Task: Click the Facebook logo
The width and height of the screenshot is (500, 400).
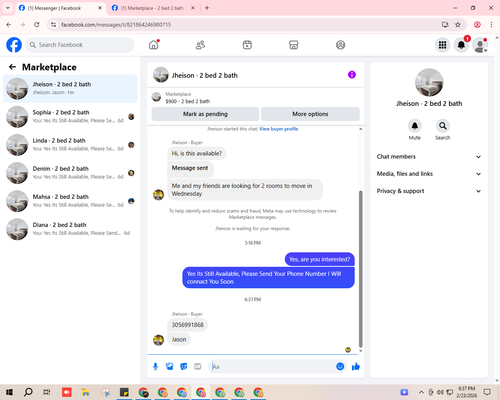Action: 14,45
